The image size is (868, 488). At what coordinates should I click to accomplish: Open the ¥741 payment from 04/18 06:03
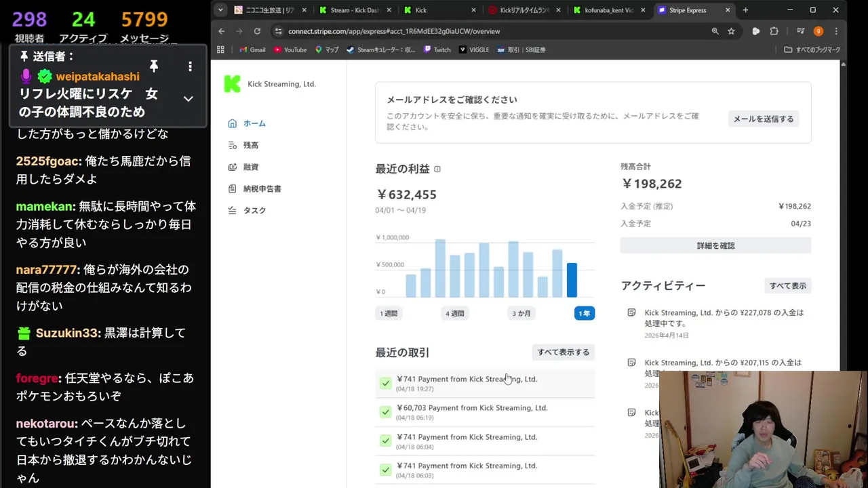pyautogui.click(x=485, y=470)
